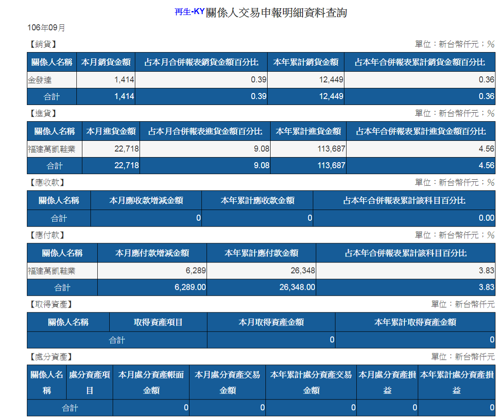Click 合計 in the 處分資產 table
Viewport: 504px width, 420px height.
[x=70, y=408]
